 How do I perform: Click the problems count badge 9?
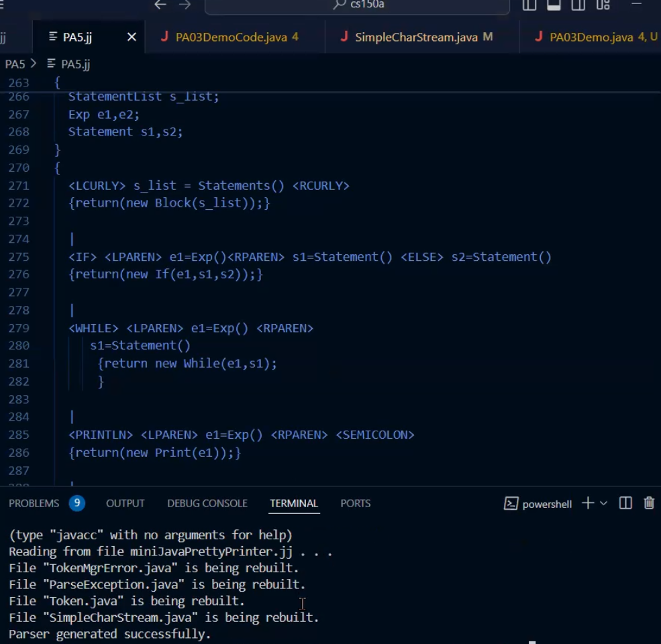[x=77, y=503]
